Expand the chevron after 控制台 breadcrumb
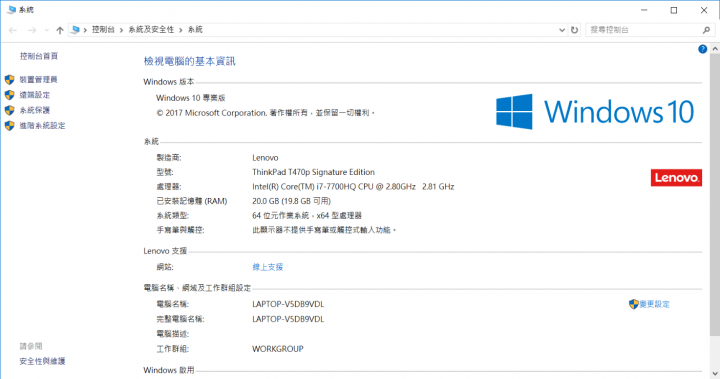 [x=122, y=30]
